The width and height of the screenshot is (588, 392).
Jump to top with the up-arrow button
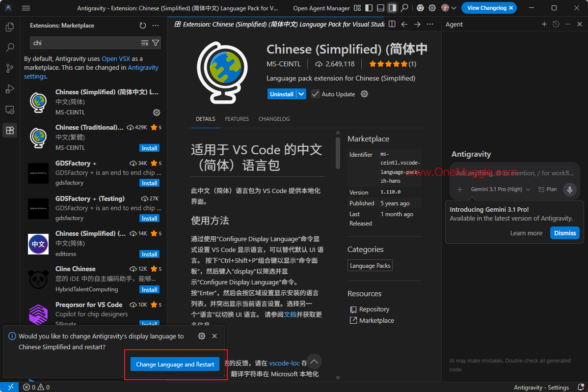[314, 362]
